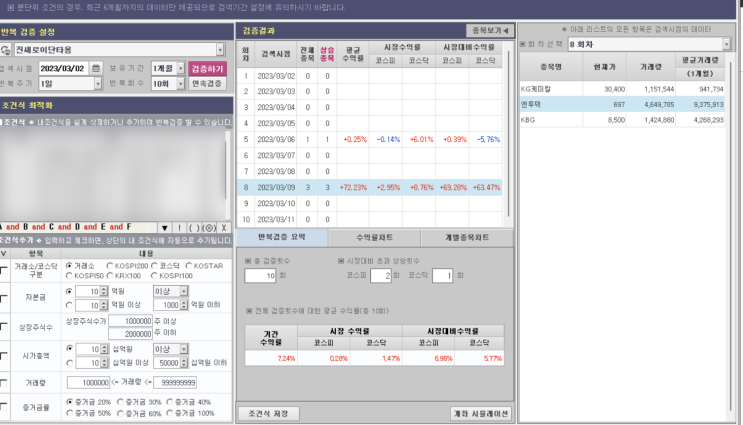Viewport: 743px width, 425px height.
Task: Expand the 반복횟수 10회 dropdown
Action: coord(181,84)
